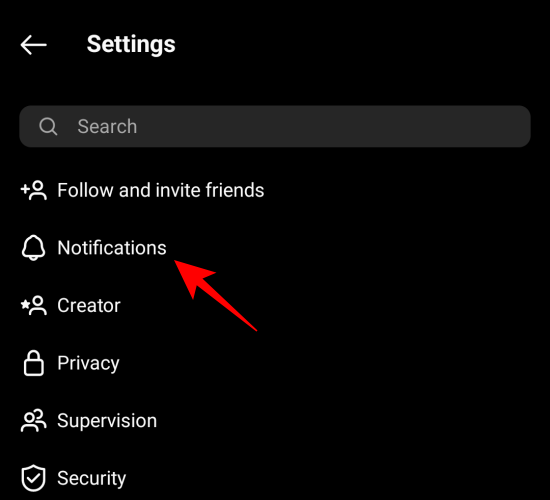Screen dimensions: 550x500
Task: Open the Notifications settings
Action: pos(275,248)
